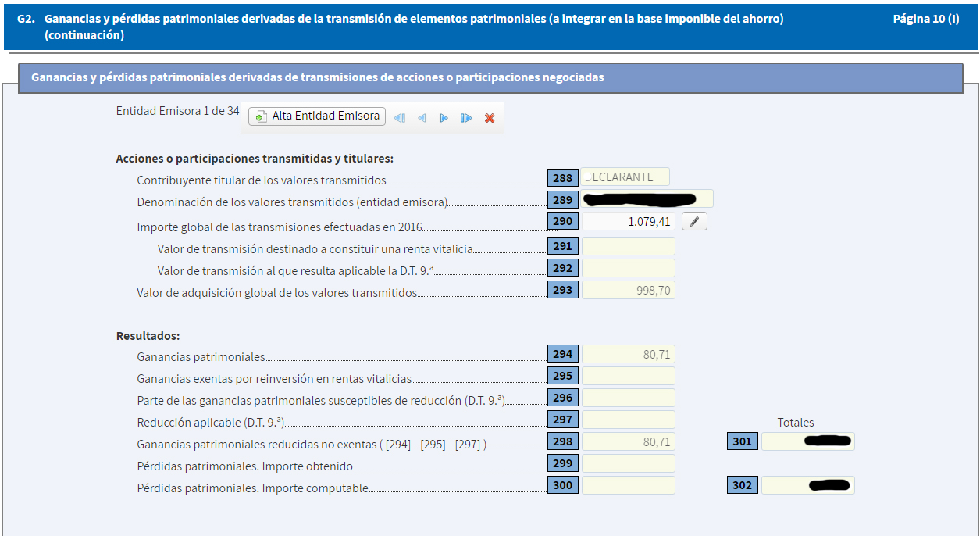Image resolution: width=980 pixels, height=536 pixels.
Task: Click field 299 pérdidas importe obtenido
Action: click(628, 463)
